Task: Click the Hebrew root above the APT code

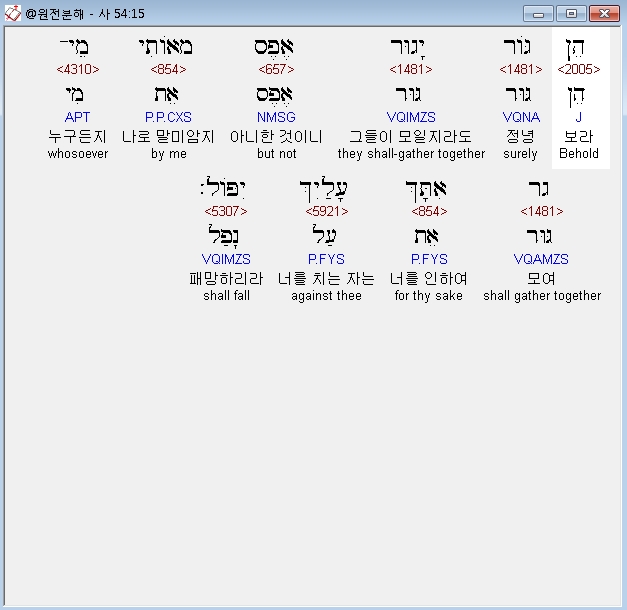Action: [75, 94]
